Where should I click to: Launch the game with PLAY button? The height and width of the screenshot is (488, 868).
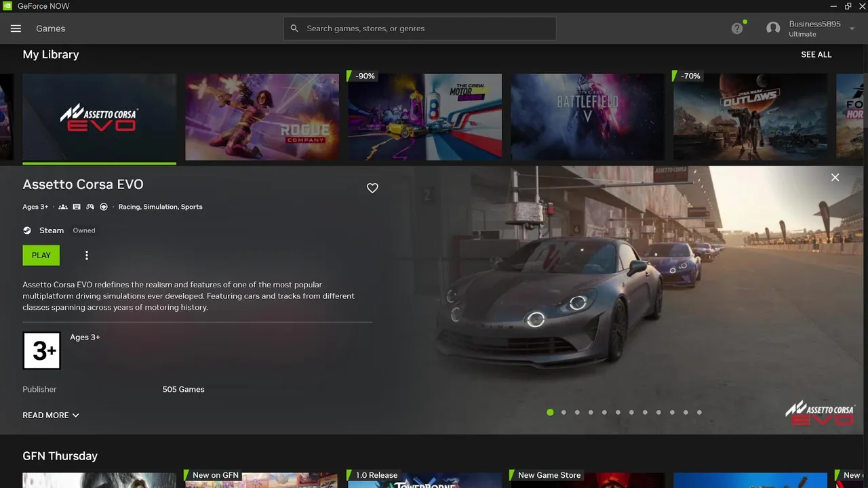[x=41, y=256]
